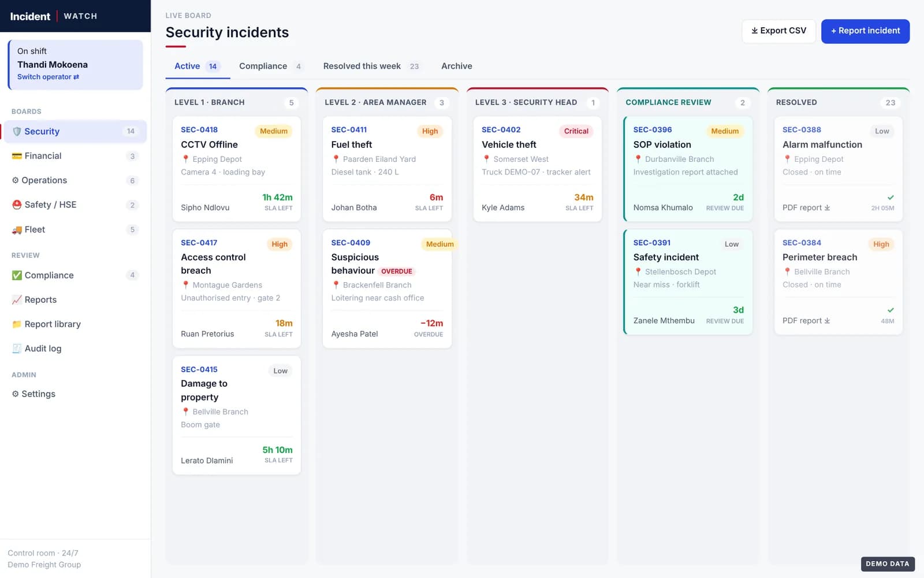The height and width of the screenshot is (578, 924).
Task: Click the Operations gear icon
Action: (x=16, y=180)
